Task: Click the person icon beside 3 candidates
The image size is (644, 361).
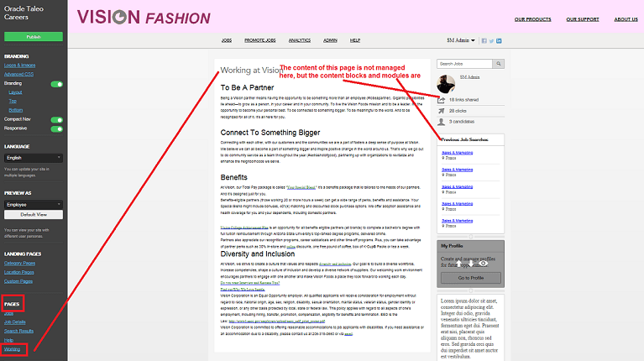Action: pyautogui.click(x=442, y=122)
